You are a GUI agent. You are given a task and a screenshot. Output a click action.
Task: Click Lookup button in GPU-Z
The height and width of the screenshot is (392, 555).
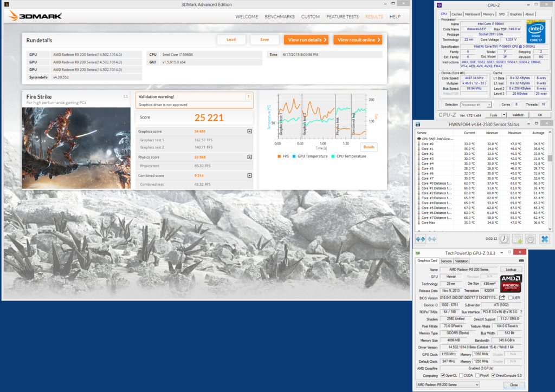tap(511, 269)
